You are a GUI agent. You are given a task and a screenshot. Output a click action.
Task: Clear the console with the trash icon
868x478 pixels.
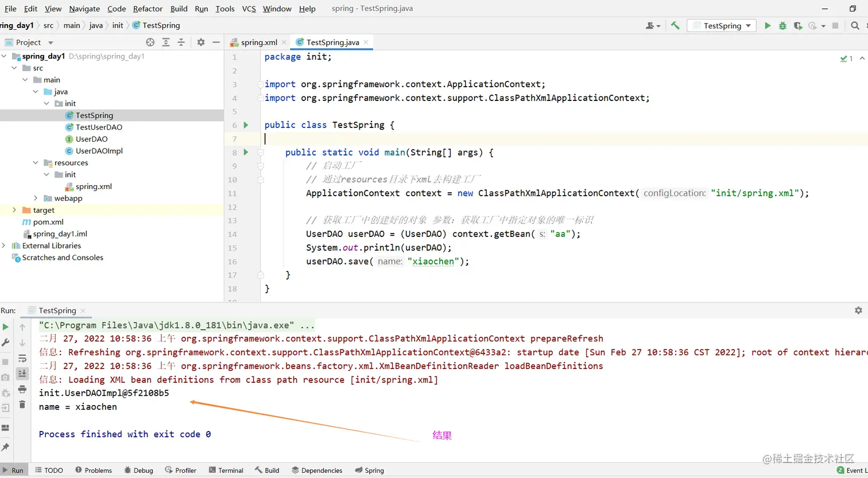tap(22, 405)
